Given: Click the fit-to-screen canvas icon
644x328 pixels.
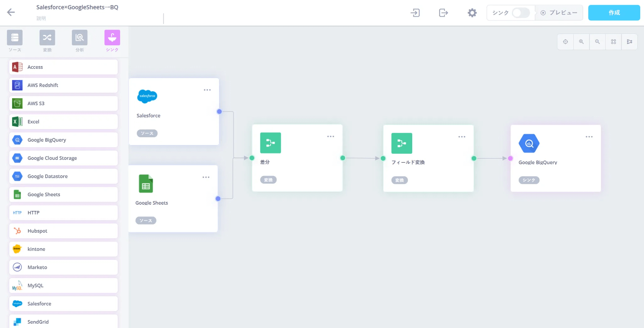Looking at the screenshot, I should click(x=613, y=42).
